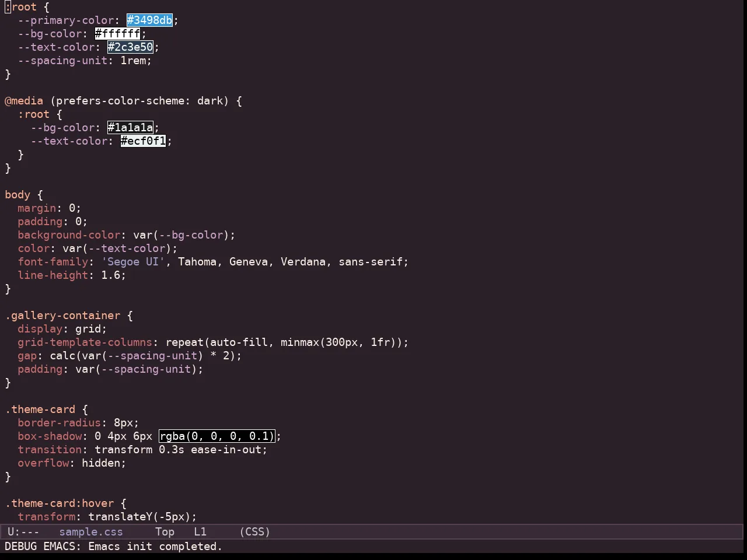Screen dimensions: 747x560
Task: Click the line-height: 1.6 declaration
Action: point(72,275)
